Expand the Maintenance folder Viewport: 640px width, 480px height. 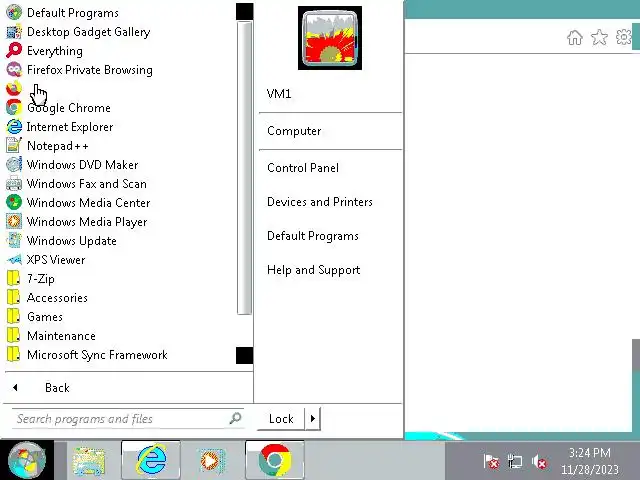click(51, 336)
